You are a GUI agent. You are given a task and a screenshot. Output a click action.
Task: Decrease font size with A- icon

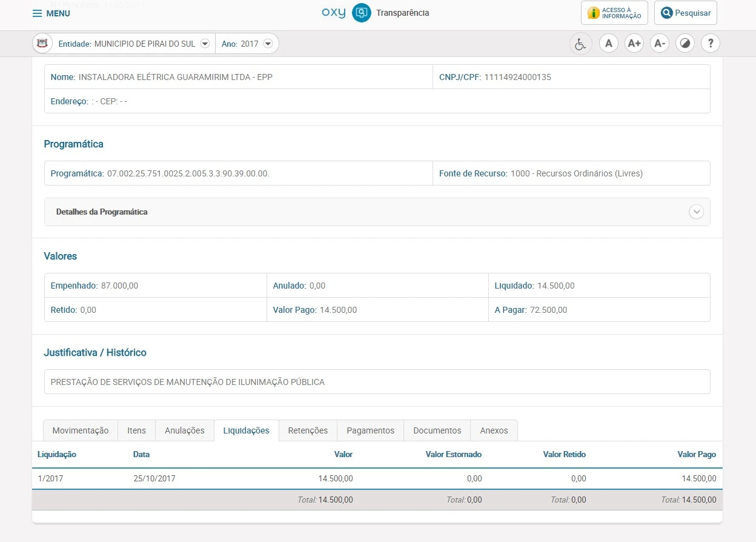(x=659, y=44)
